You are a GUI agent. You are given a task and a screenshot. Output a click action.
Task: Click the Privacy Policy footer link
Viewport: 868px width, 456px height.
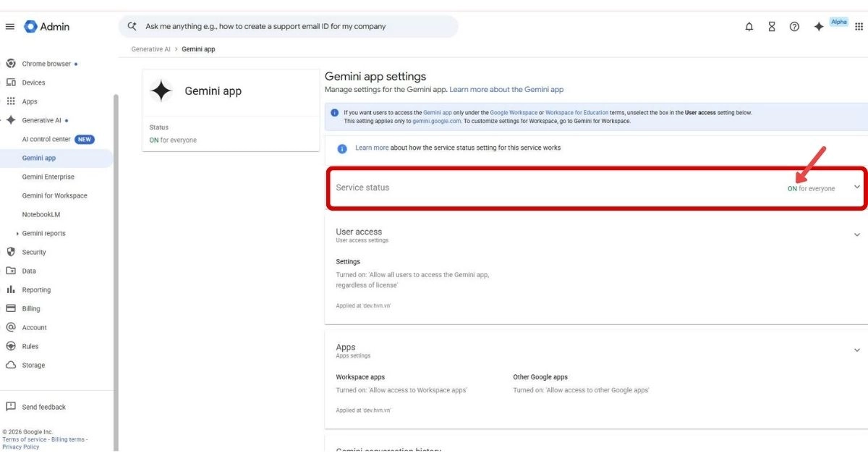(x=21, y=447)
